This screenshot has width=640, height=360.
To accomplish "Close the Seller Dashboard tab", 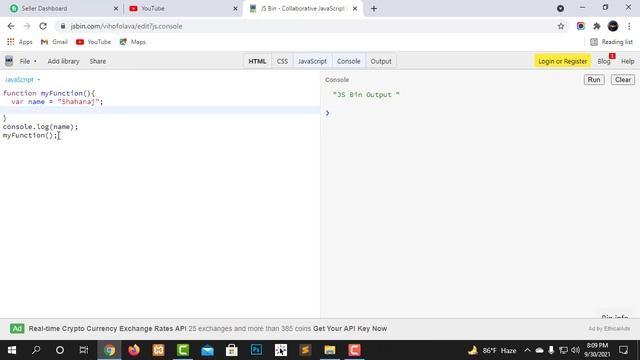I will point(116,8).
